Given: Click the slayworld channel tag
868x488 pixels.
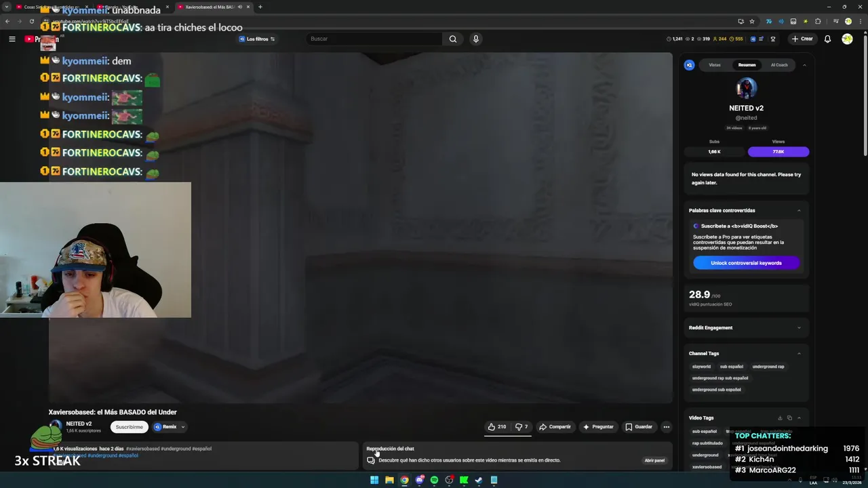Looking at the screenshot, I should click(701, 367).
